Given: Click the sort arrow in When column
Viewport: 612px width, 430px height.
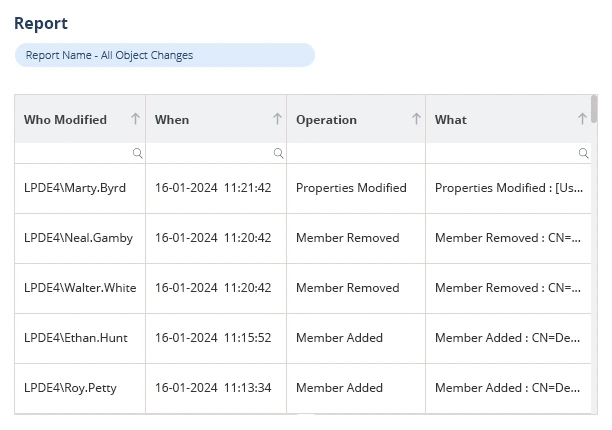Looking at the screenshot, I should (277, 119).
